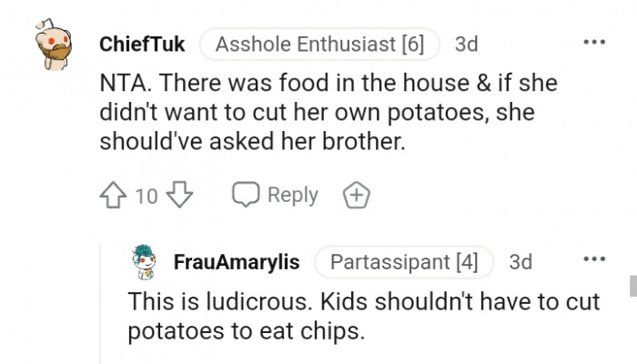The width and height of the screenshot is (637, 364).
Task: Open FrauAmarylis's green-haired avatar
Action: point(145,263)
